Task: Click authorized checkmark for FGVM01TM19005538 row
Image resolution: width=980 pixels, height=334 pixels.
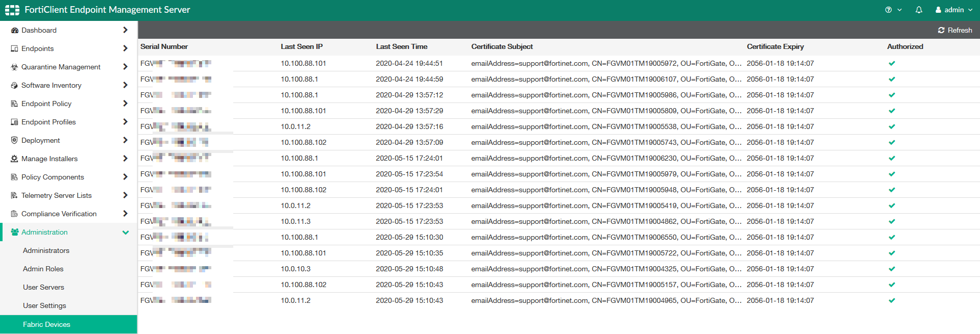Action: [892, 126]
